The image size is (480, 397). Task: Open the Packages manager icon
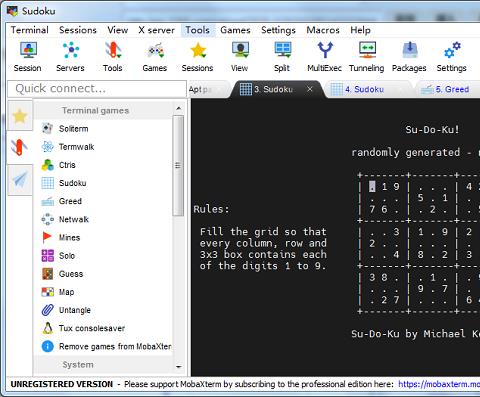click(x=409, y=57)
